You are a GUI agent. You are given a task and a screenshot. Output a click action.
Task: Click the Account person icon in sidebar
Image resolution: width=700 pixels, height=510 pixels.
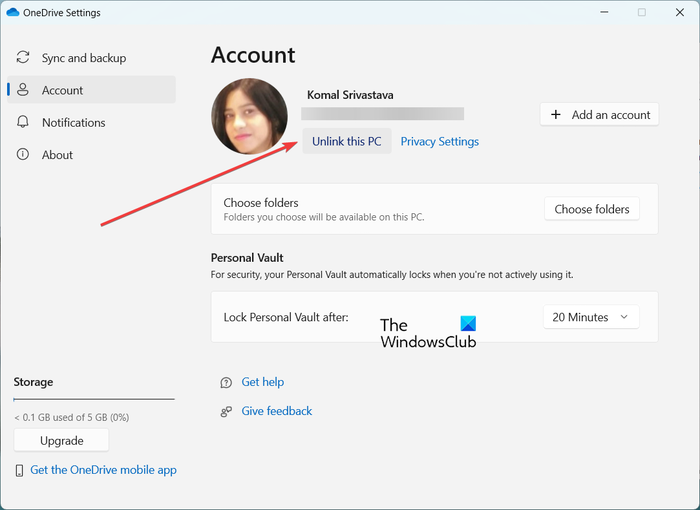pyautogui.click(x=23, y=90)
